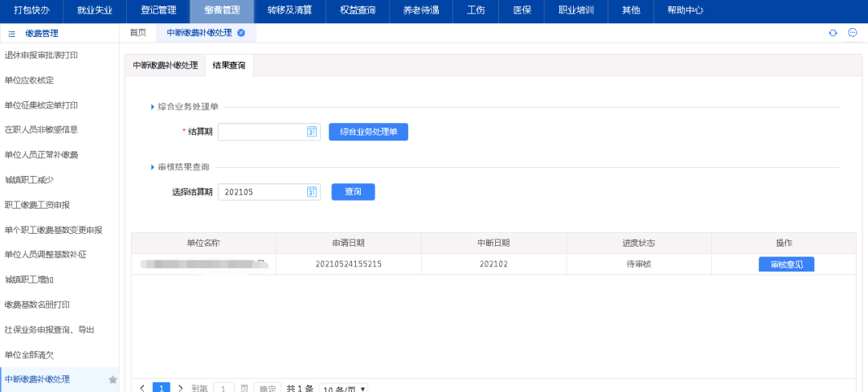Collapse the 审核结果查询 section triangle

point(153,167)
